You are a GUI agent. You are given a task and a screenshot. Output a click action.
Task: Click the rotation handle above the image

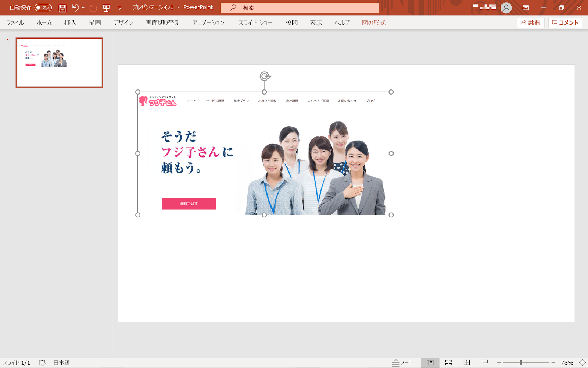click(265, 76)
